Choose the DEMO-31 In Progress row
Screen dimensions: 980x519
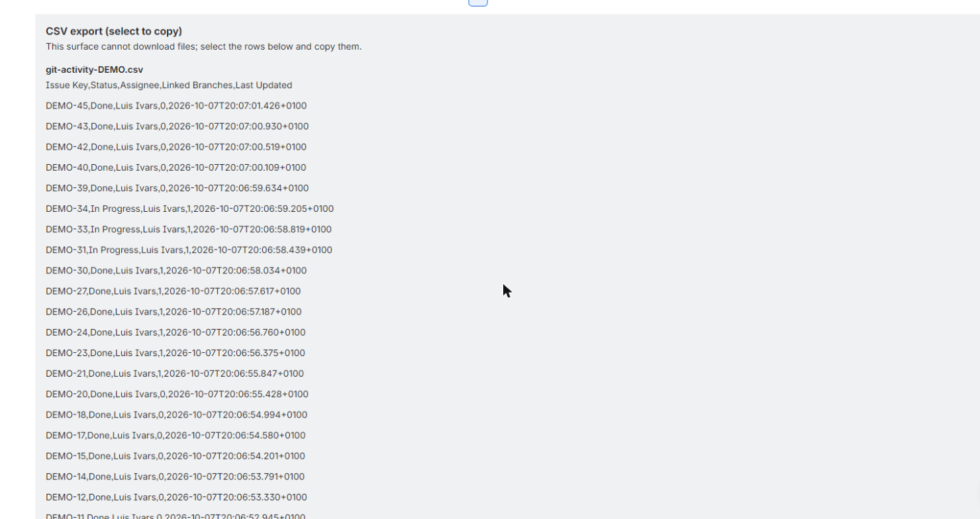189,250
